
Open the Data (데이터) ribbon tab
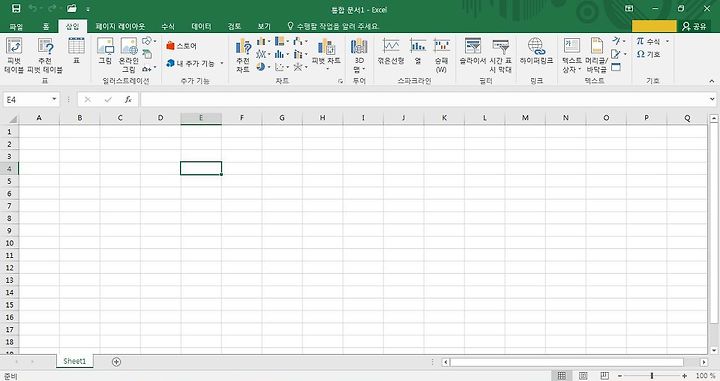coord(201,26)
